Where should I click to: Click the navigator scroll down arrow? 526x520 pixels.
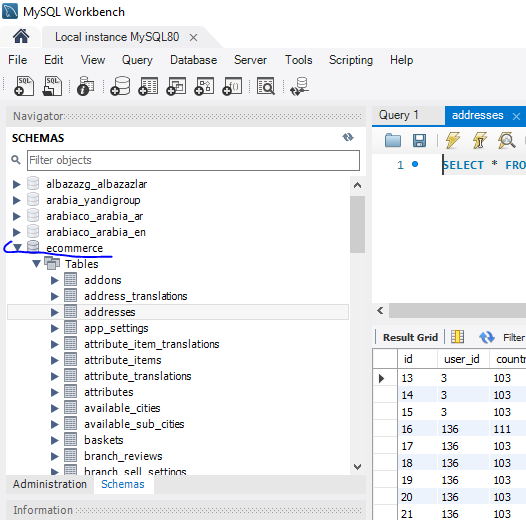[x=358, y=467]
